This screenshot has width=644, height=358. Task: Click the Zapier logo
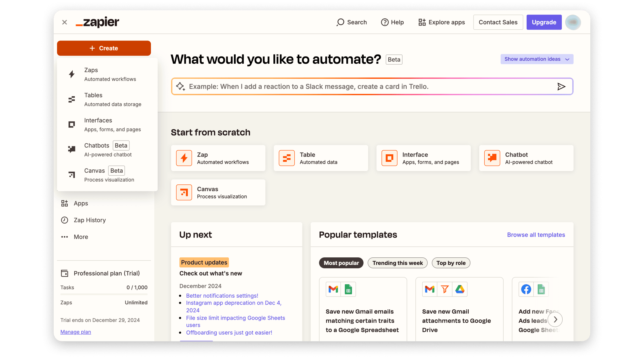coord(97,22)
